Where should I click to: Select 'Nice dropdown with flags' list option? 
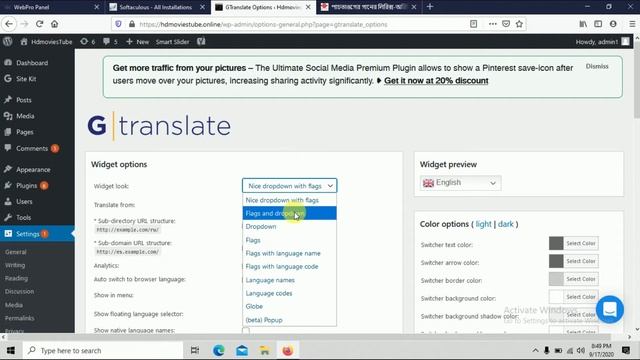point(289,200)
